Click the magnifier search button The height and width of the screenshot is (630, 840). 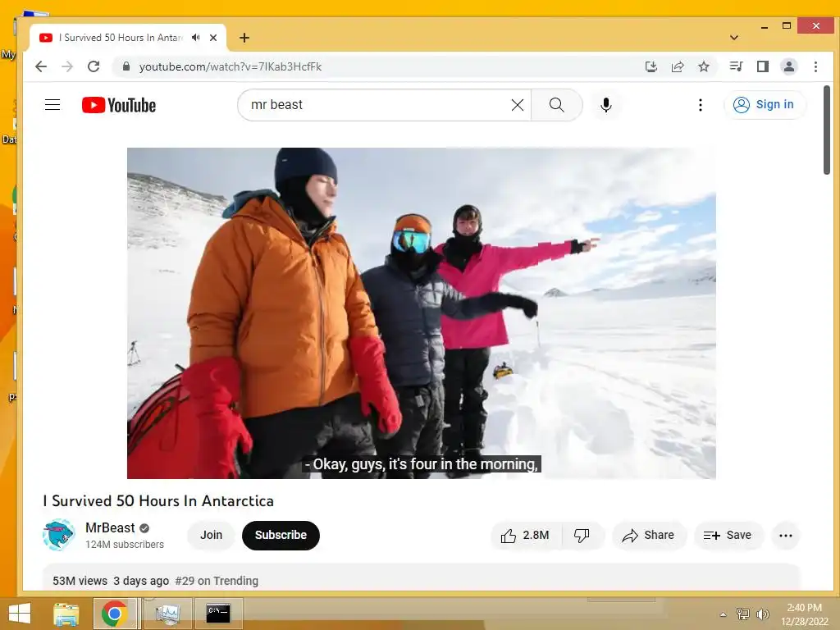557,105
